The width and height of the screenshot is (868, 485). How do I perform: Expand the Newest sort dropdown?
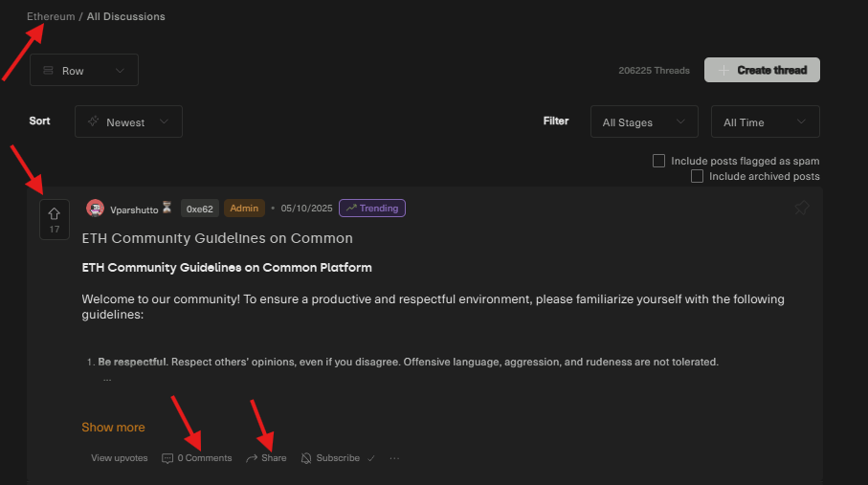pos(128,122)
